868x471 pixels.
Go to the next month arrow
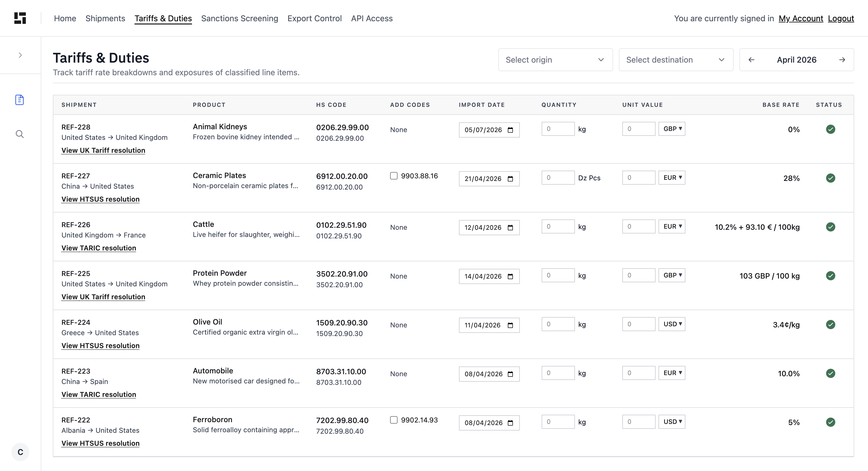click(842, 60)
